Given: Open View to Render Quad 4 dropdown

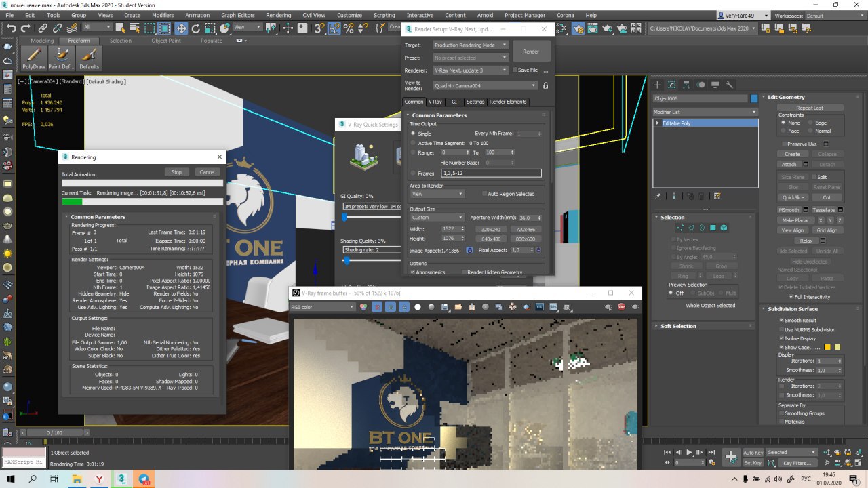Looking at the screenshot, I should click(x=485, y=85).
